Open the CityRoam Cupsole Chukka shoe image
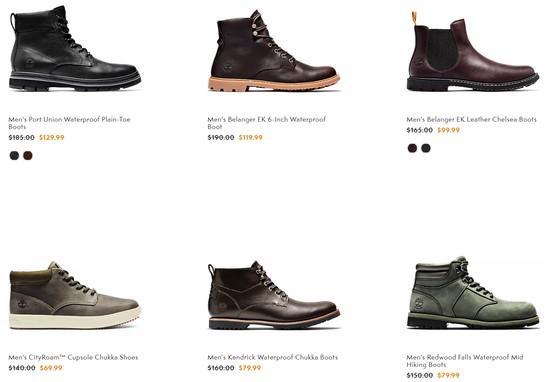 (75, 295)
